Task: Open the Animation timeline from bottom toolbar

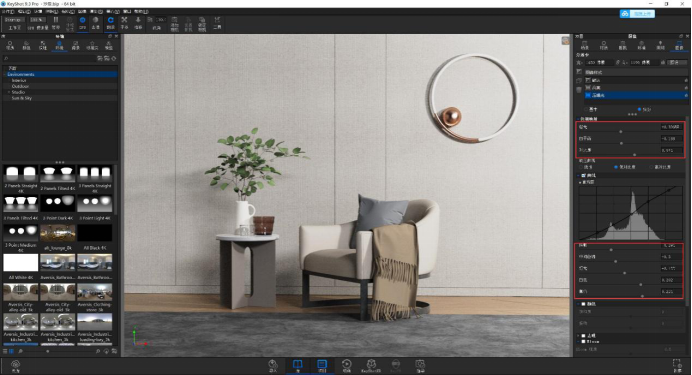Action: [346, 366]
